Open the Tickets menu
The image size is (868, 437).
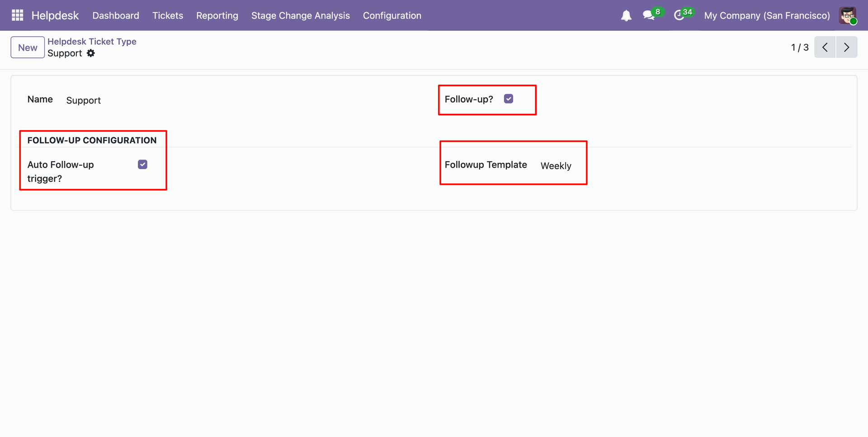pos(168,16)
